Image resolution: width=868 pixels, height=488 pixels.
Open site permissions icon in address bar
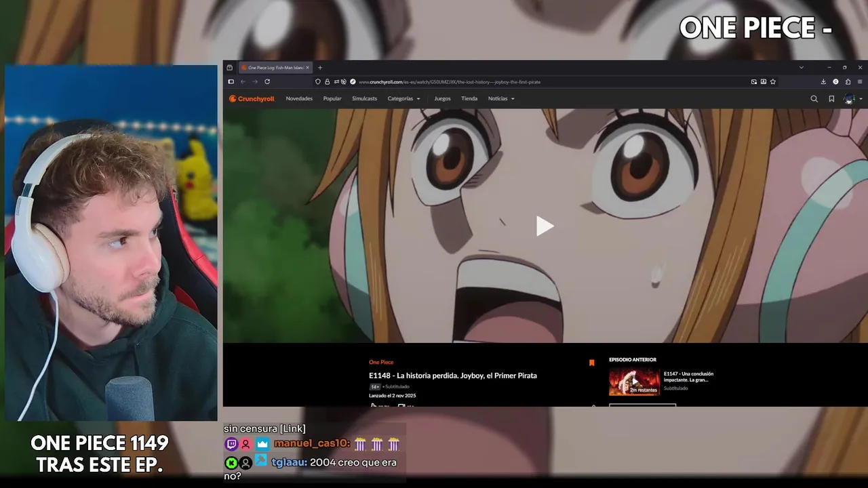pyautogui.click(x=336, y=82)
